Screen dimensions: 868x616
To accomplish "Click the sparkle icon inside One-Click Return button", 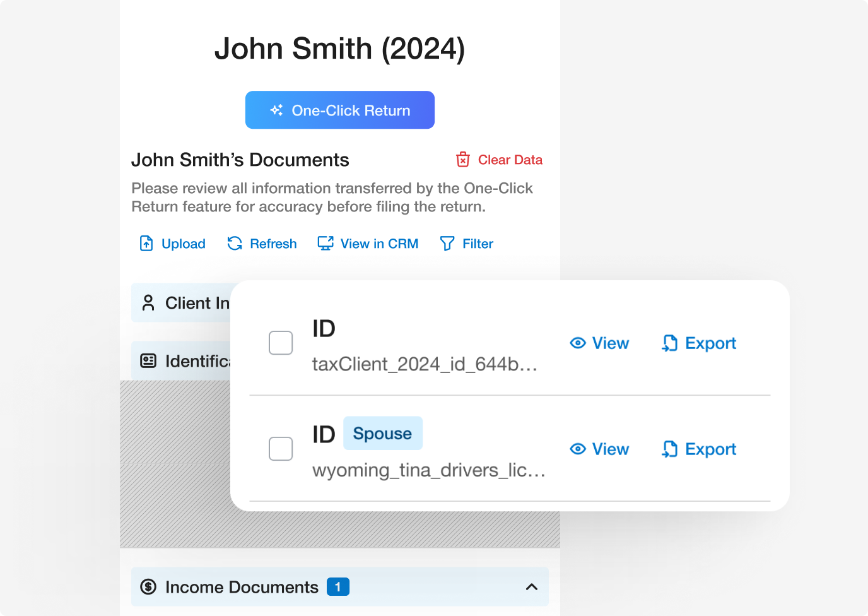I will (276, 110).
